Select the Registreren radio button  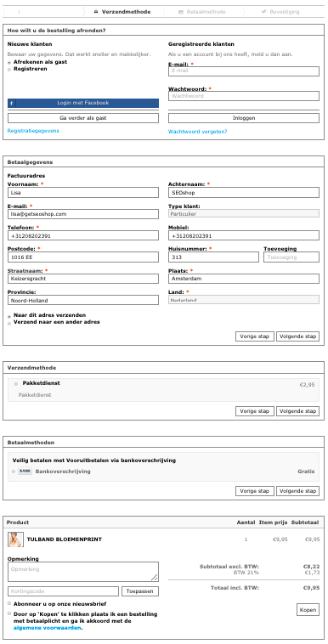tap(9, 70)
